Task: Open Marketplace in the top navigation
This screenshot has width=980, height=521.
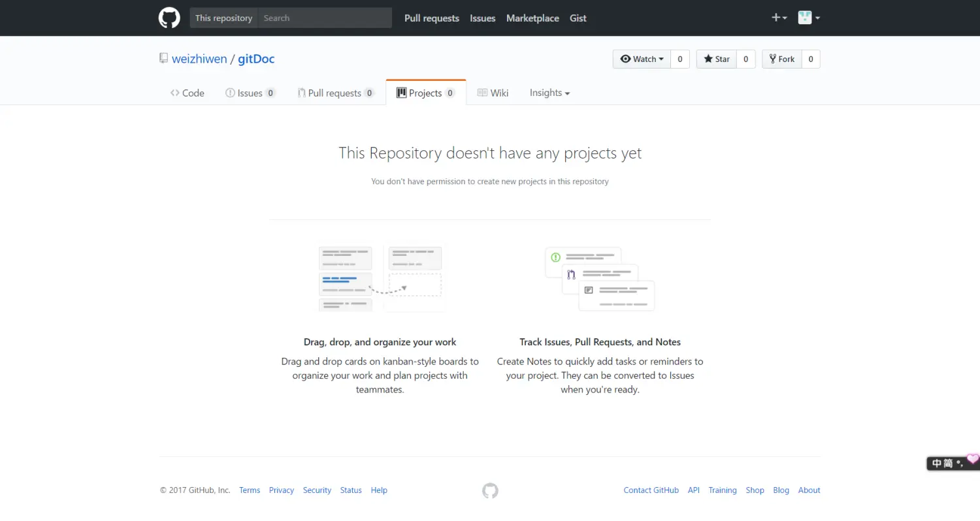Action: tap(532, 18)
